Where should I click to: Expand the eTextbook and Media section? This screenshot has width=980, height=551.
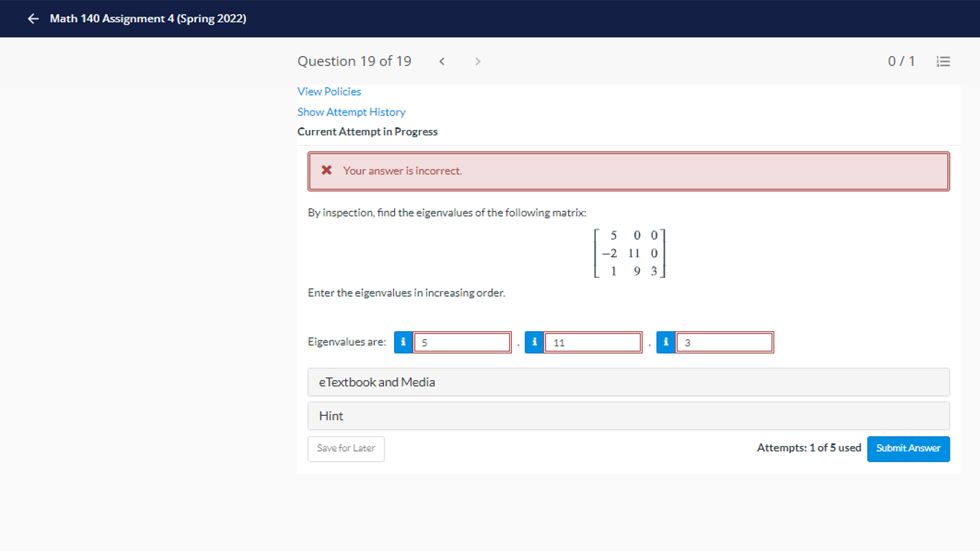click(628, 381)
